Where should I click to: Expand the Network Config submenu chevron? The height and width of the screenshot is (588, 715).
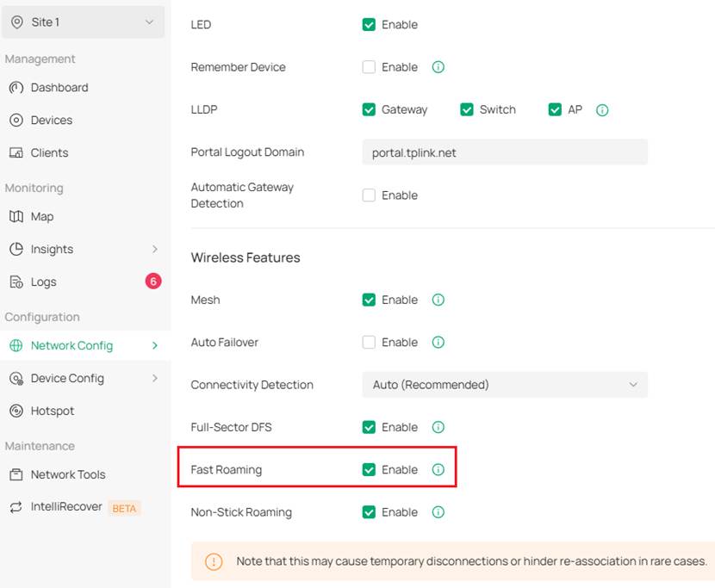tap(155, 345)
